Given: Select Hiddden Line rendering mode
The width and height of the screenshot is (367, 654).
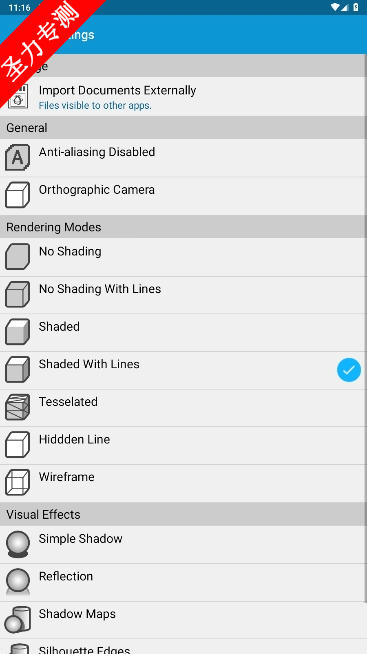Looking at the screenshot, I should click(x=184, y=445).
